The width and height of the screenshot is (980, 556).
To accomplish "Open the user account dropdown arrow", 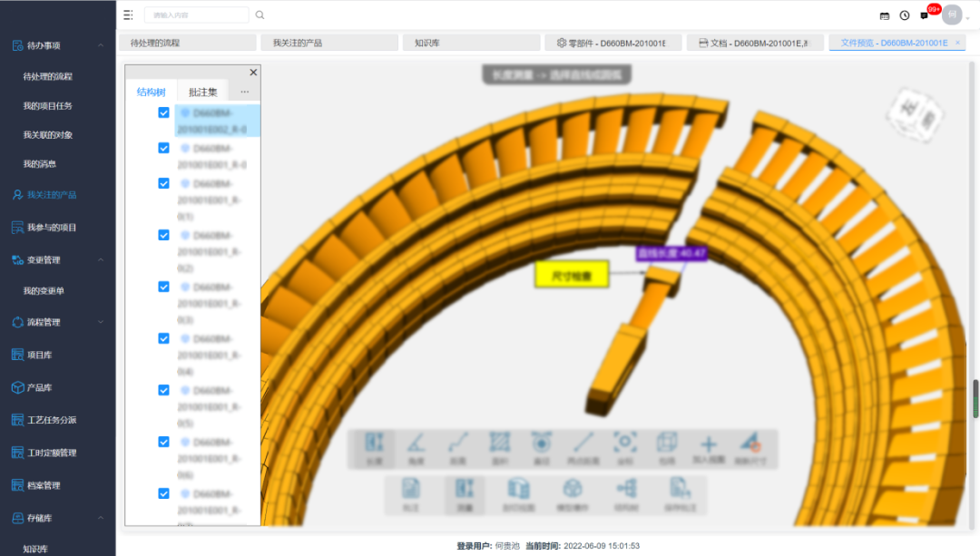I will tap(968, 18).
